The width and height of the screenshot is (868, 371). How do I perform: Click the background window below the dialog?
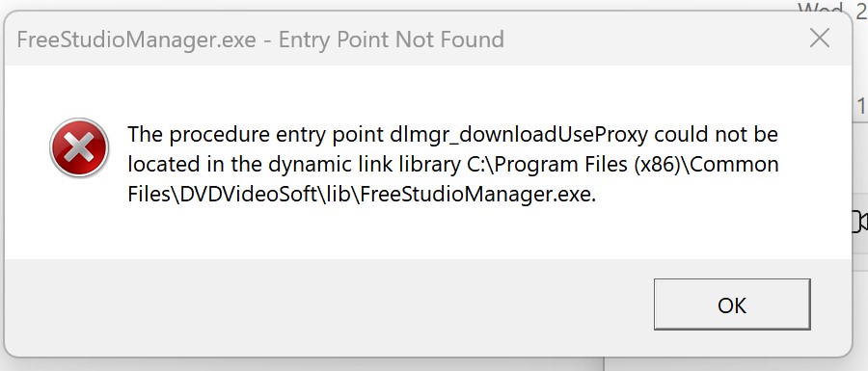[736, 364]
